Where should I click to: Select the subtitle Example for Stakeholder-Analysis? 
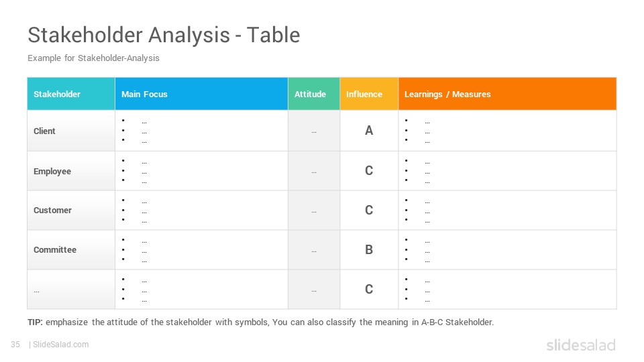(94, 58)
